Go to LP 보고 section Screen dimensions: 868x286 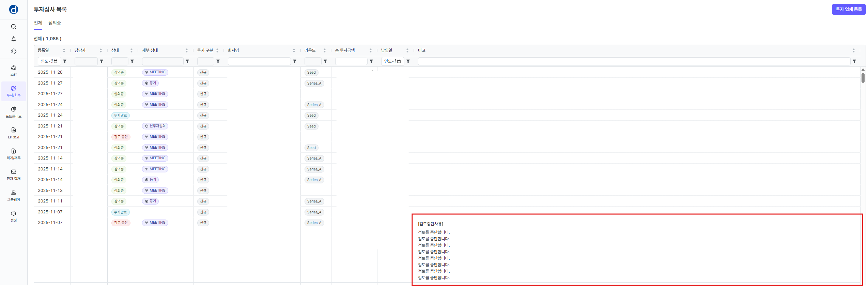click(14, 133)
